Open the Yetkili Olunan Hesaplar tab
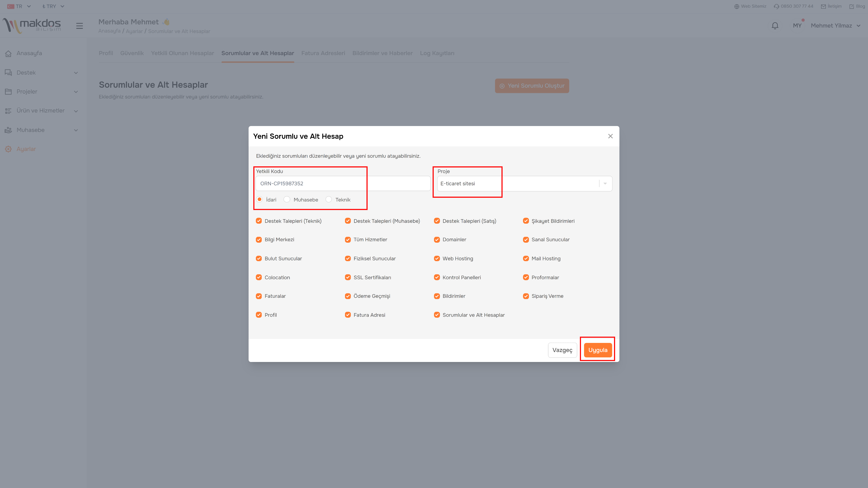 coord(182,53)
